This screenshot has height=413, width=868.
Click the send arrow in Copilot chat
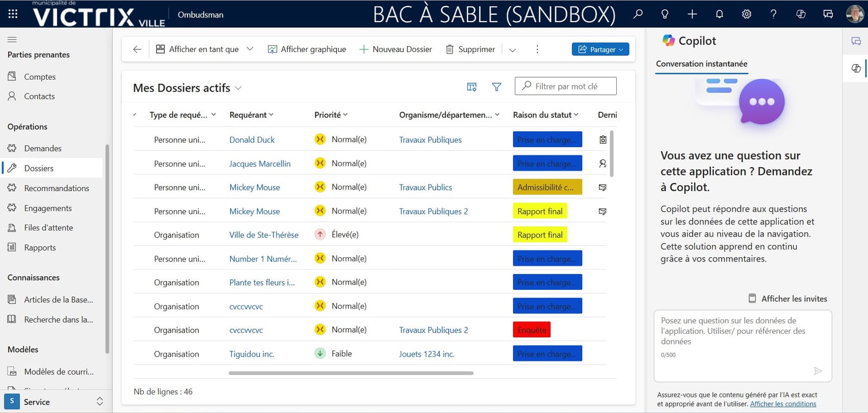point(818,371)
